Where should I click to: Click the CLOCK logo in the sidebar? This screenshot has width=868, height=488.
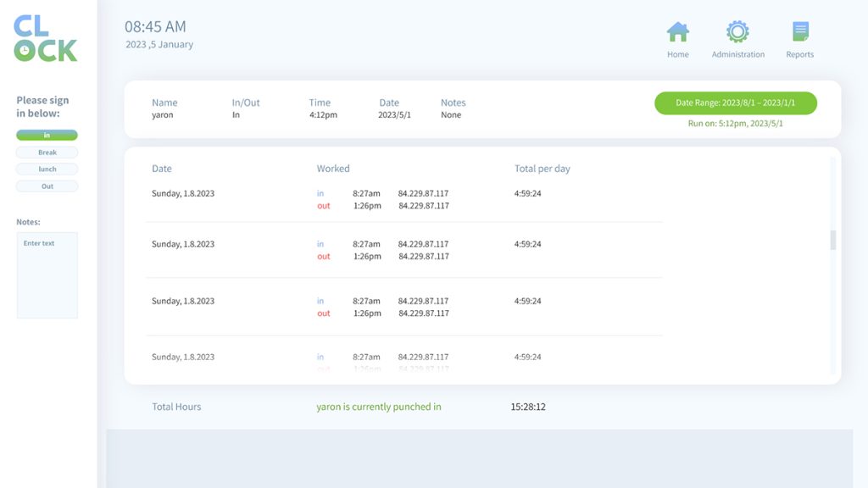coord(46,39)
